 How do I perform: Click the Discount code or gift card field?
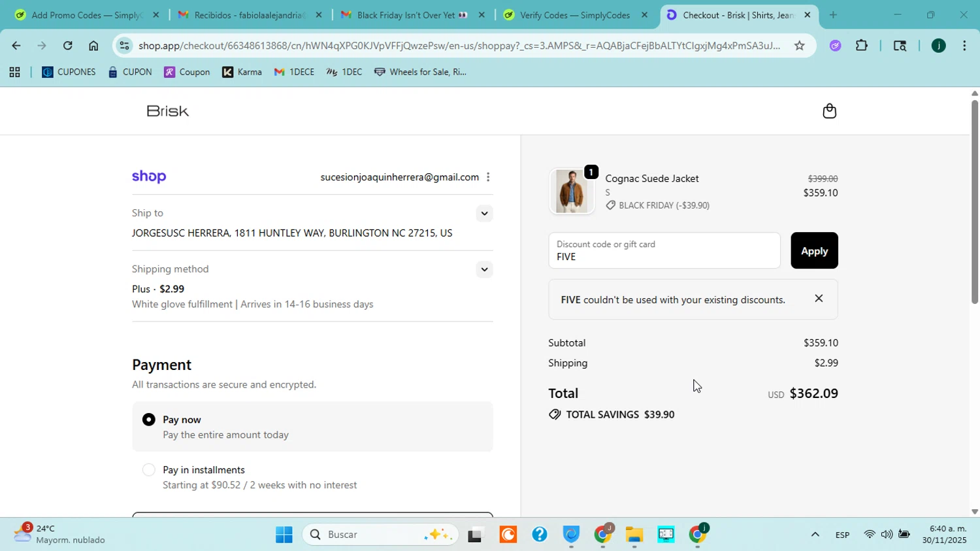(664, 250)
